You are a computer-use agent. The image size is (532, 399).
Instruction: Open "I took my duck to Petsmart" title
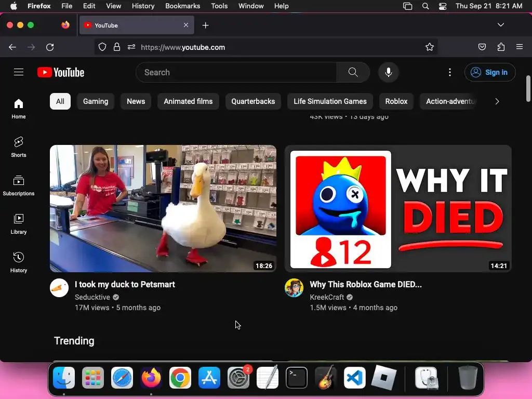click(x=125, y=284)
